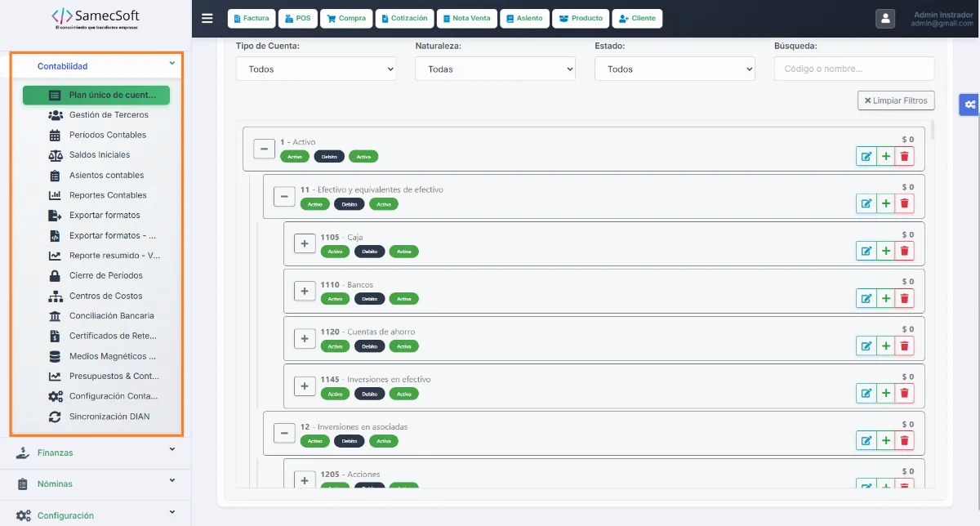The height and width of the screenshot is (526, 980).
Task: Open Gestión de Terceros in sidebar
Action: [x=96, y=115]
